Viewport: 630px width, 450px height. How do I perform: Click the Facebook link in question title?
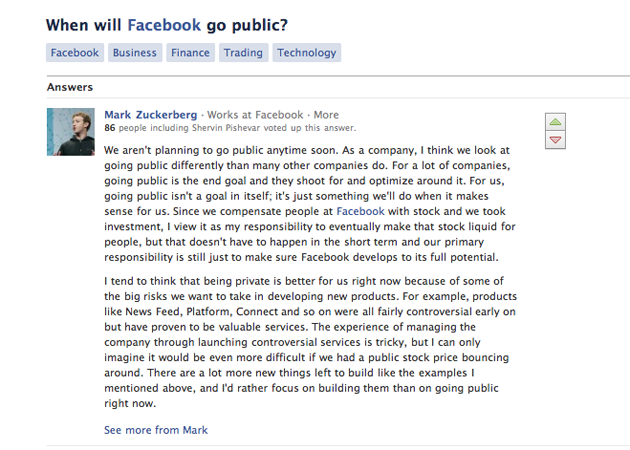(164, 25)
